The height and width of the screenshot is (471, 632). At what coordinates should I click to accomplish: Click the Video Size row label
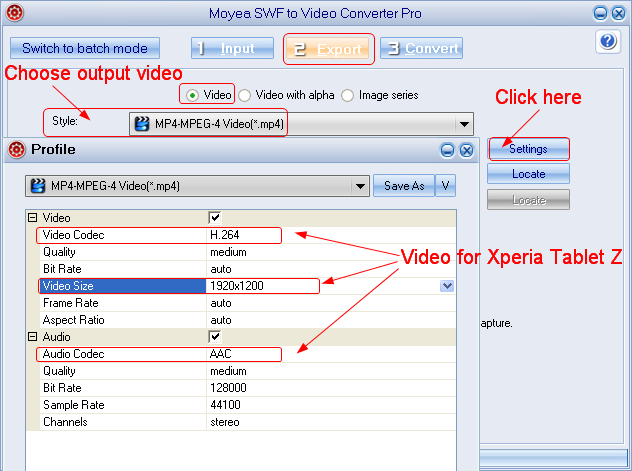(x=68, y=286)
